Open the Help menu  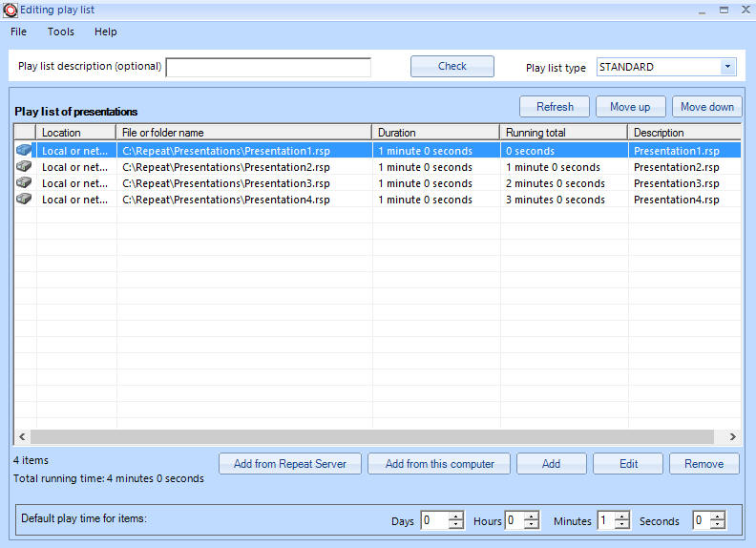[x=106, y=32]
